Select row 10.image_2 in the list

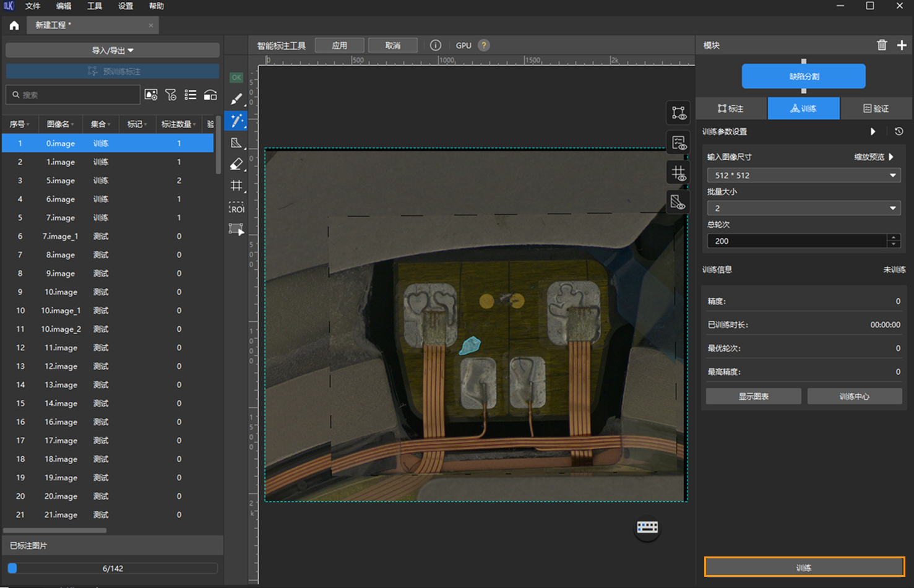click(108, 329)
